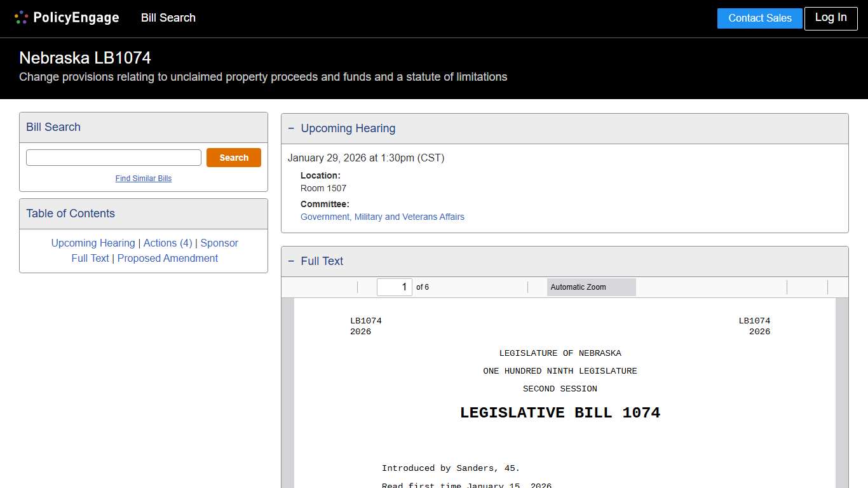This screenshot has height=488, width=868.
Task: Open the Automatic Zoom dropdown
Action: 591,287
